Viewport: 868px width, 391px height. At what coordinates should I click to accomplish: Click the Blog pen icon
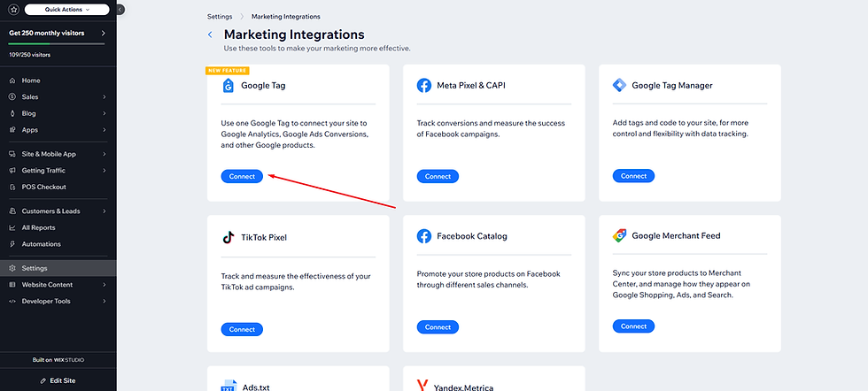tap(12, 113)
